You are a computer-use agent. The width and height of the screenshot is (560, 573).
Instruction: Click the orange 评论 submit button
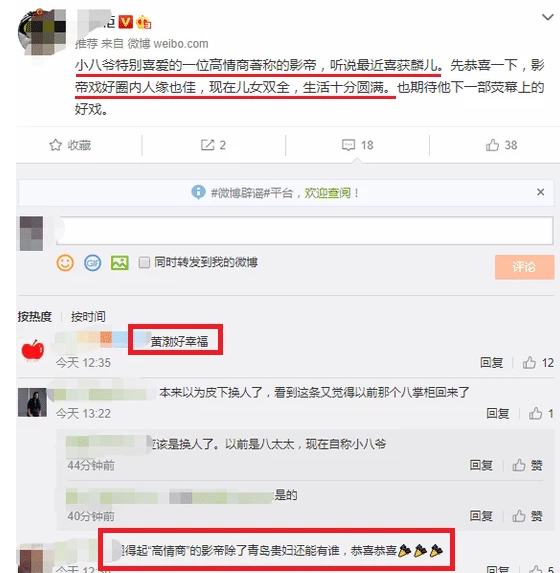tap(524, 267)
